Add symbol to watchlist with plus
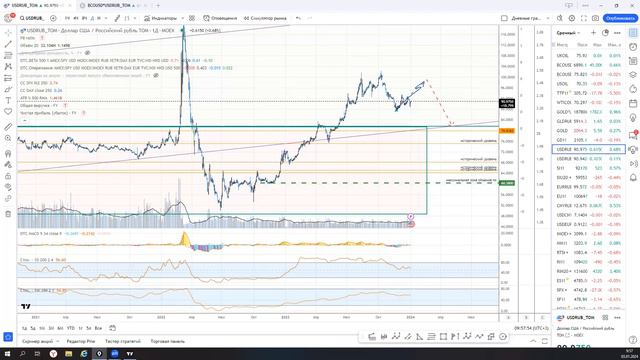This screenshot has height=360, width=640. coord(593,33)
